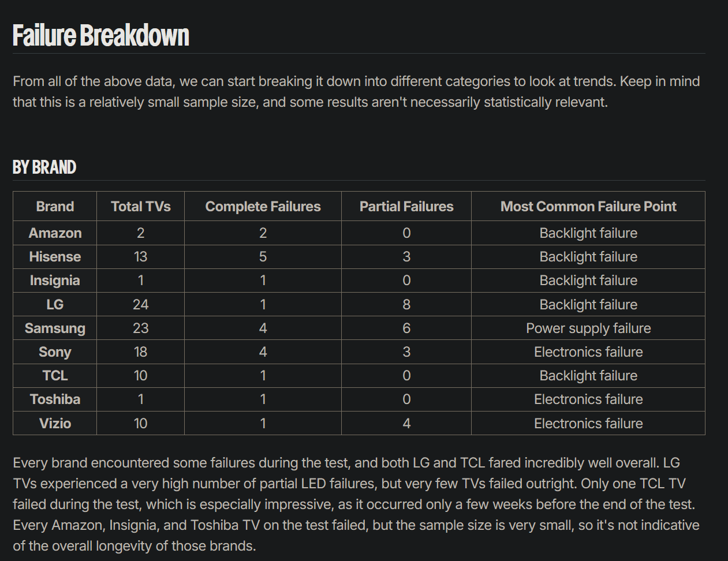
Task: Click the BY BRAND subheading
Action: (44, 167)
